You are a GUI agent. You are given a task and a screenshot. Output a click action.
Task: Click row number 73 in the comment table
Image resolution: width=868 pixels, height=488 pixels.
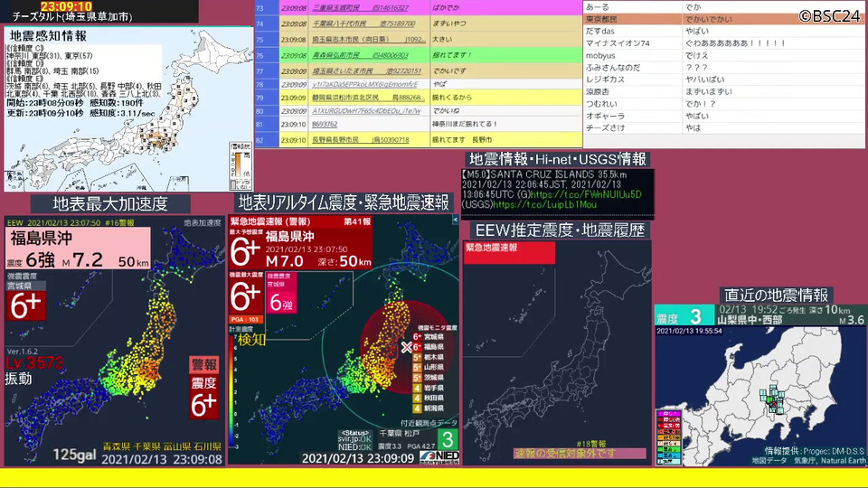tap(259, 8)
